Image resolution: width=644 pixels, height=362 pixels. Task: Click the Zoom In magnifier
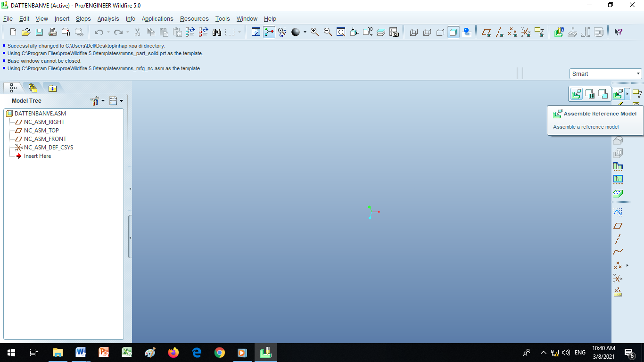click(314, 32)
